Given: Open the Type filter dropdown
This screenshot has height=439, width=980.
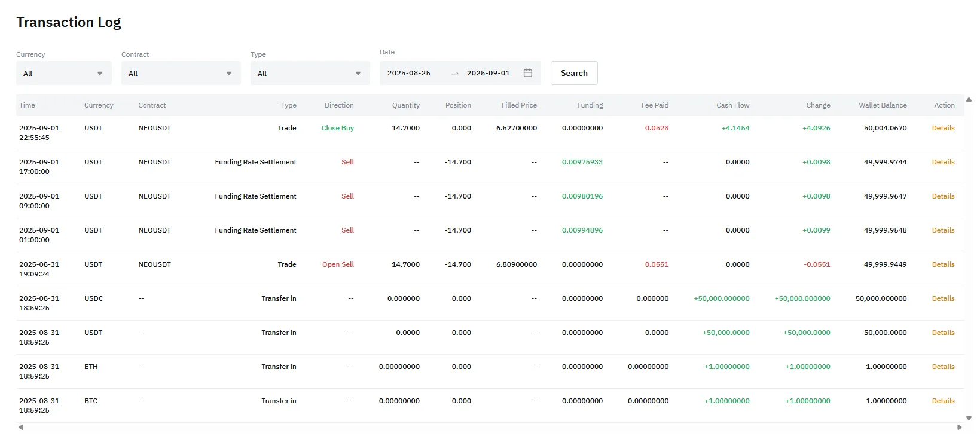Looking at the screenshot, I should pyautogui.click(x=310, y=74).
